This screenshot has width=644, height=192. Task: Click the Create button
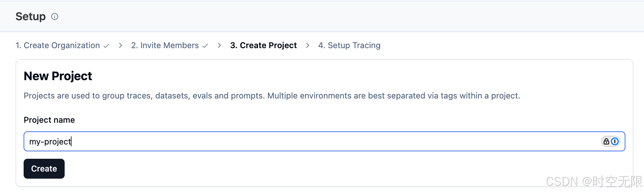point(44,169)
